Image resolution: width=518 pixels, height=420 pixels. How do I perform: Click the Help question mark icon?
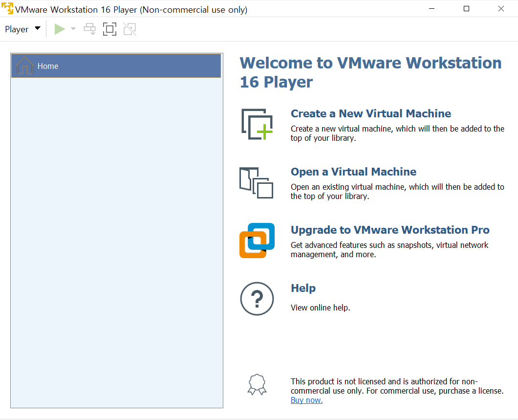(257, 298)
